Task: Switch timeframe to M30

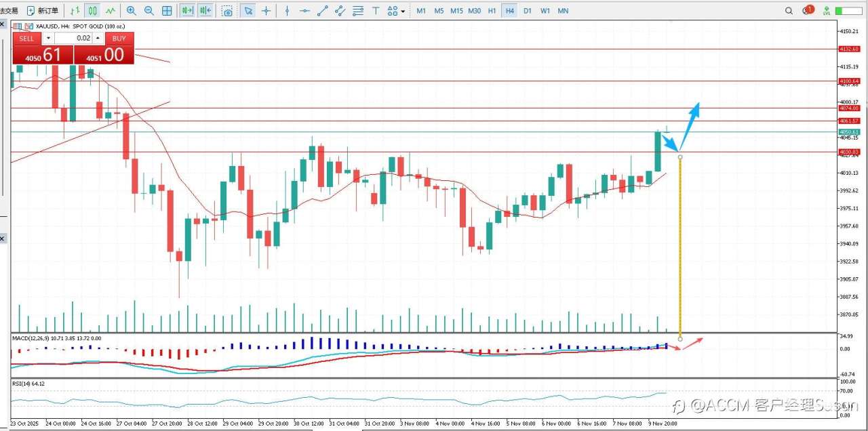Action: coord(475,11)
